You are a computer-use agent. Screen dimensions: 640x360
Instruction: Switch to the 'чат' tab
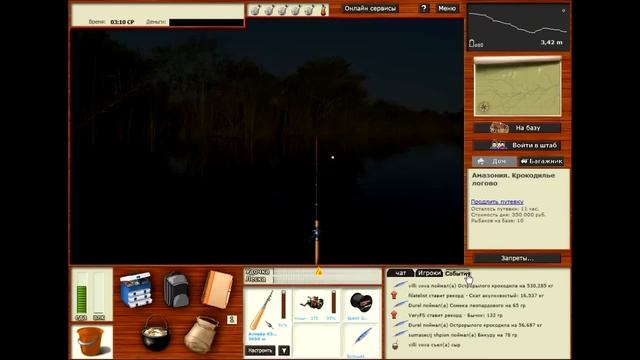(400, 273)
